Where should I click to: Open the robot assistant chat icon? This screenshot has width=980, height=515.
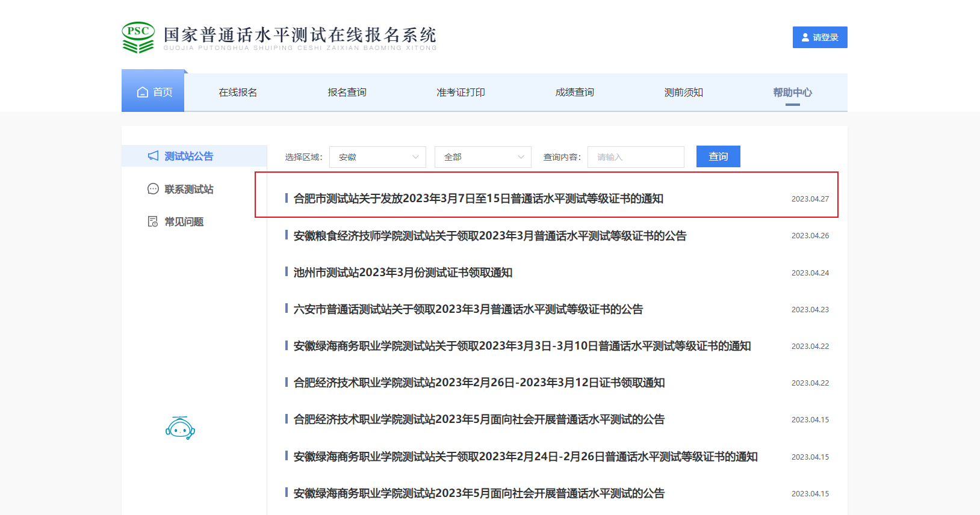click(180, 428)
